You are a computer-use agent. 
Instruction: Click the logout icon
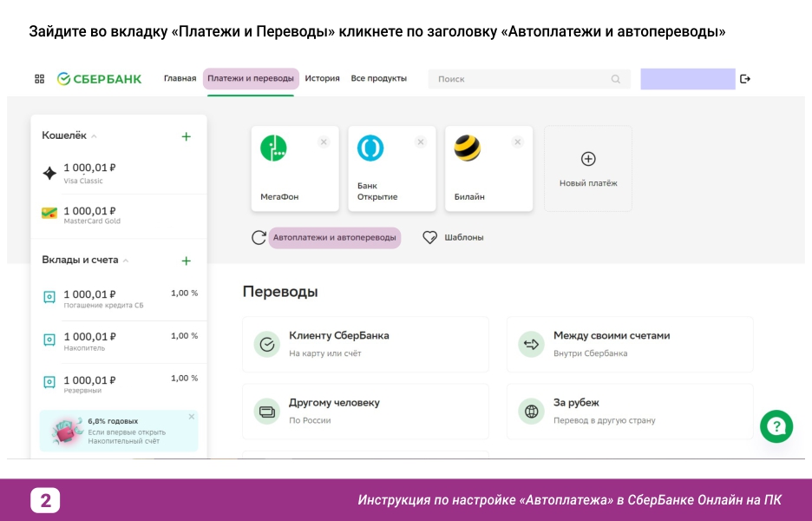point(745,79)
